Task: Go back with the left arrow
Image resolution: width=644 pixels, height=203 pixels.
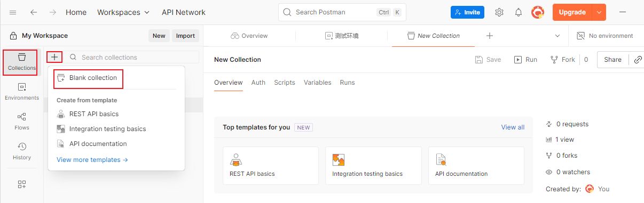Action: click(x=34, y=12)
